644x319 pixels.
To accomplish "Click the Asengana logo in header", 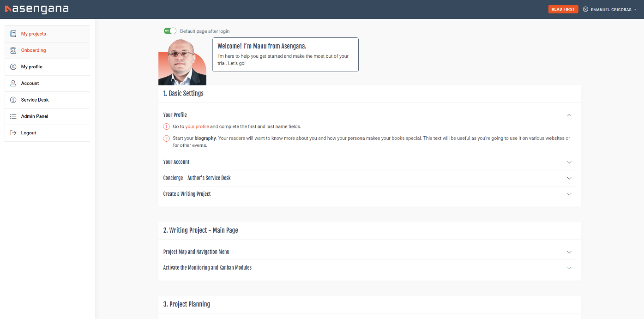I will (x=36, y=9).
